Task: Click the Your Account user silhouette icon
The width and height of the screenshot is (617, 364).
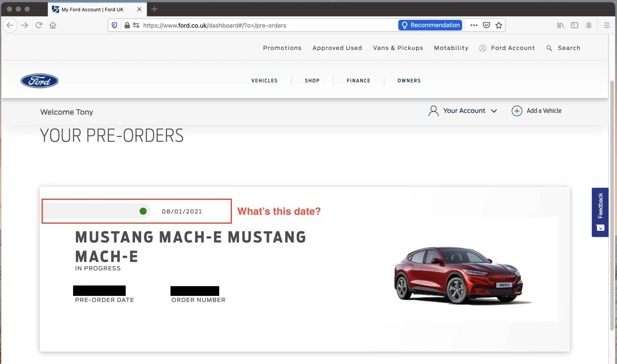Action: pos(434,111)
